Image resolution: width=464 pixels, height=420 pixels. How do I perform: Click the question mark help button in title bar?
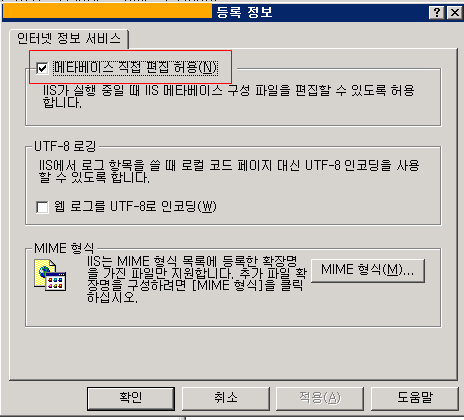436,13
